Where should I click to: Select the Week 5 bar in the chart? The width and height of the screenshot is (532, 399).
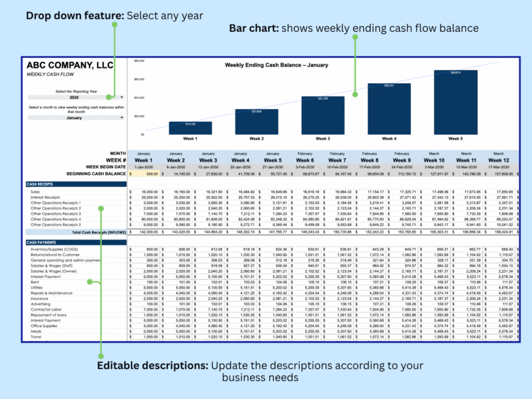click(x=456, y=102)
